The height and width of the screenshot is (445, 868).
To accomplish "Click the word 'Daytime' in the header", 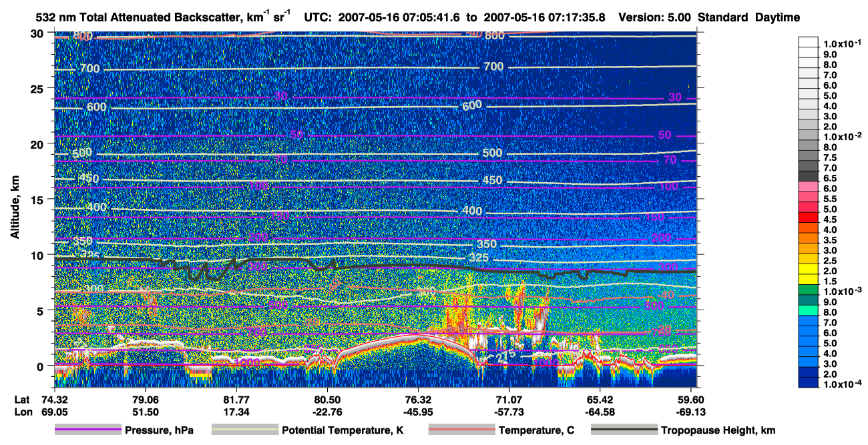I will point(777,18).
